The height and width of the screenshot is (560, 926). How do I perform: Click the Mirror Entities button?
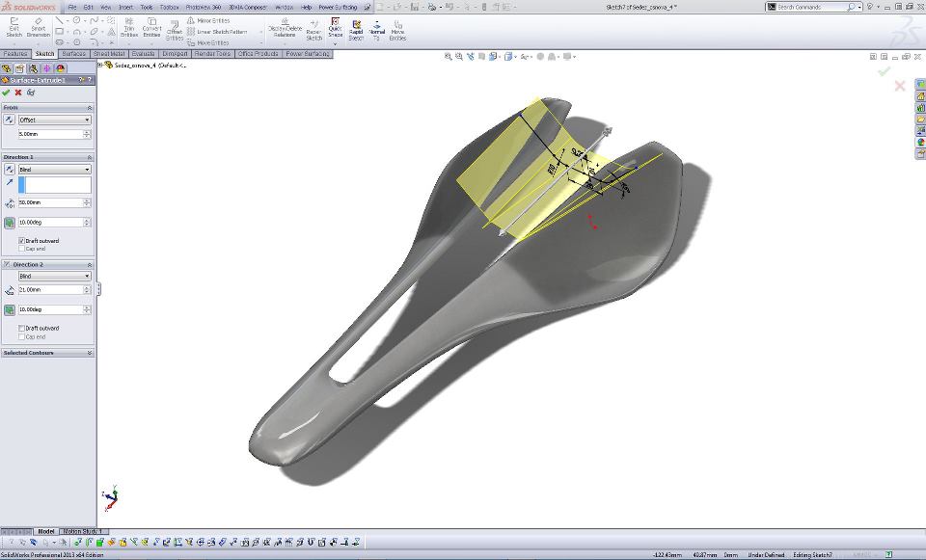coord(212,20)
